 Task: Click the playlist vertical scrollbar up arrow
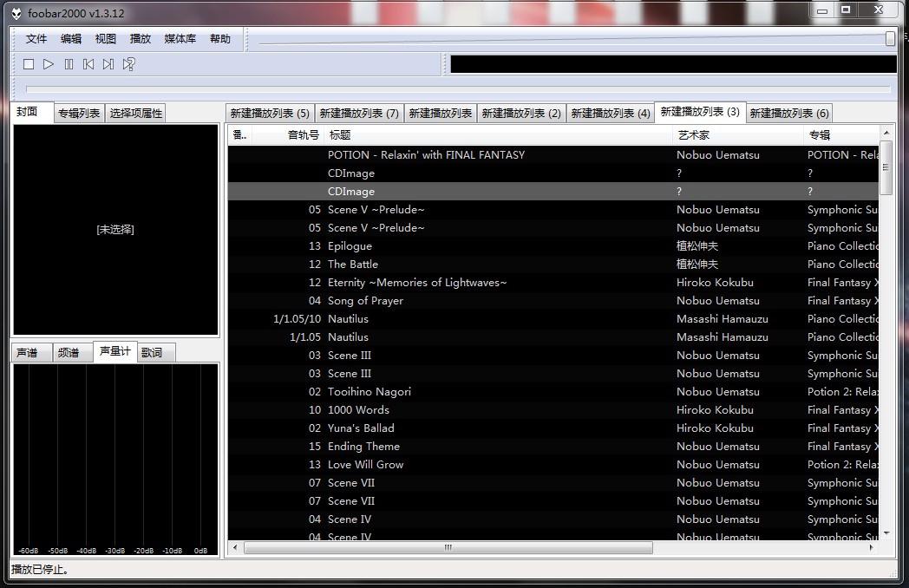point(886,133)
